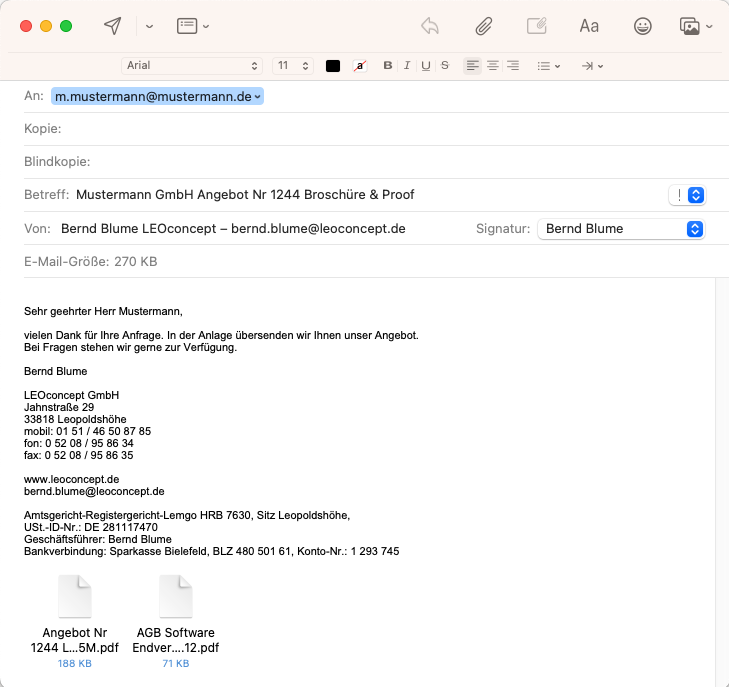Minimize window with the yellow button

point(46,26)
